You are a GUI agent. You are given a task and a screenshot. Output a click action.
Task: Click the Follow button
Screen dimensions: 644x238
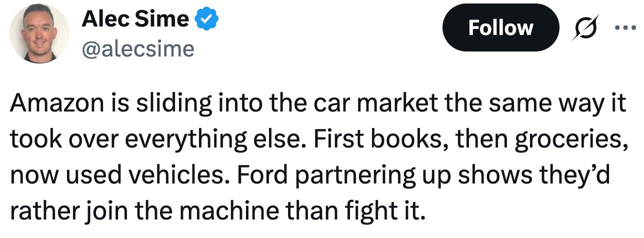[500, 27]
